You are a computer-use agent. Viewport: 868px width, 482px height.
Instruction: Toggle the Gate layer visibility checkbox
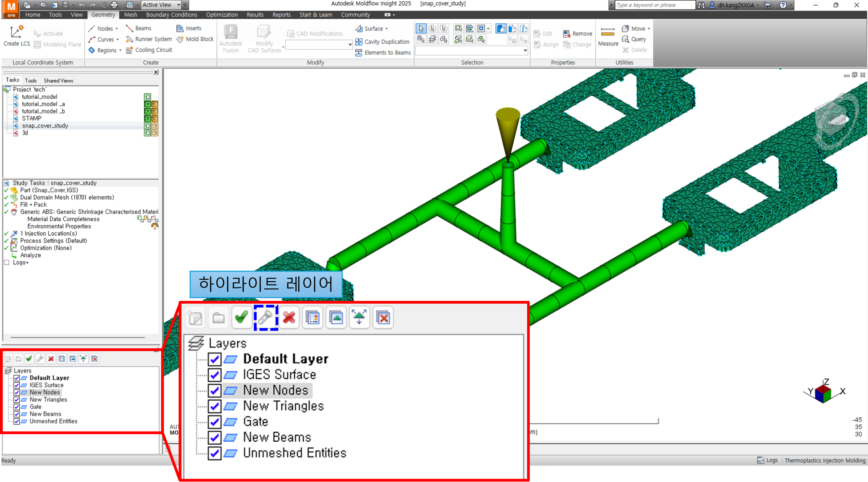coord(17,407)
